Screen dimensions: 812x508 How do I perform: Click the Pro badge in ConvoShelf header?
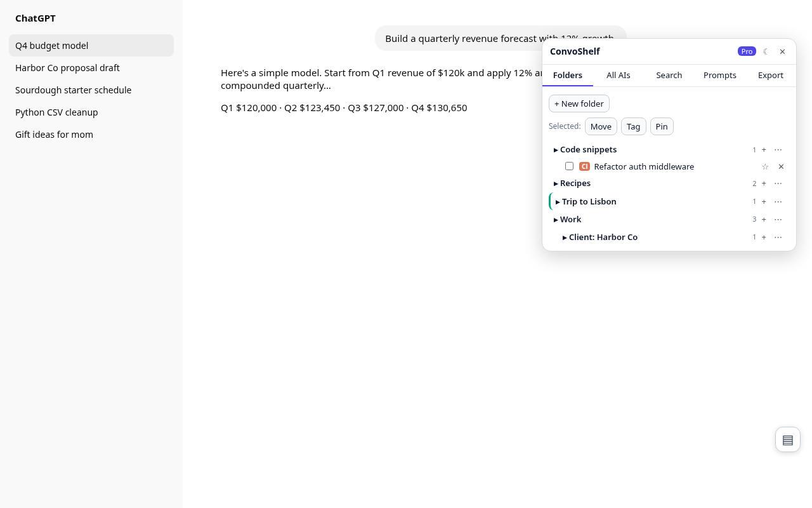click(747, 51)
